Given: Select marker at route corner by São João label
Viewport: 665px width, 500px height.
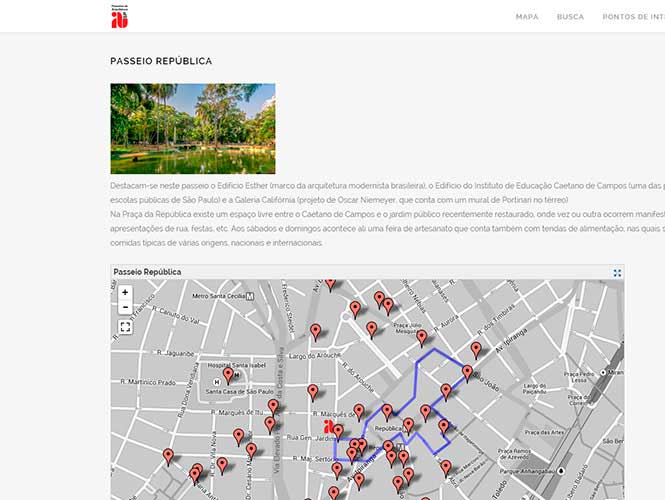Looking at the screenshot, I should click(x=467, y=374).
